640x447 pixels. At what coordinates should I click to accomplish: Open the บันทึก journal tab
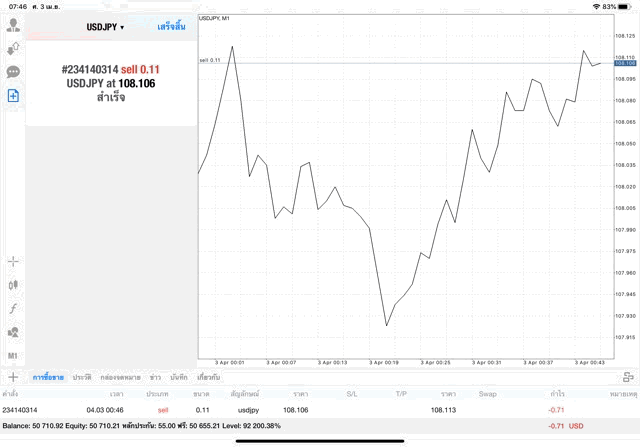[179, 377]
